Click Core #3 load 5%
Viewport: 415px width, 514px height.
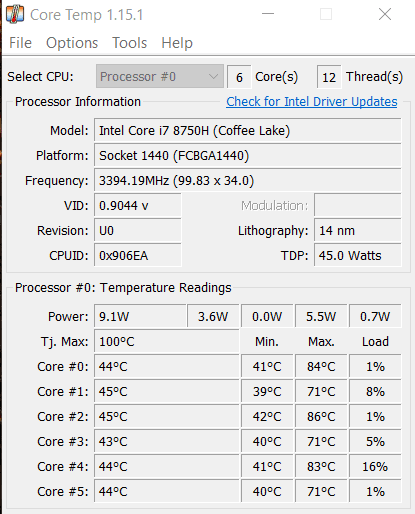coord(375,442)
